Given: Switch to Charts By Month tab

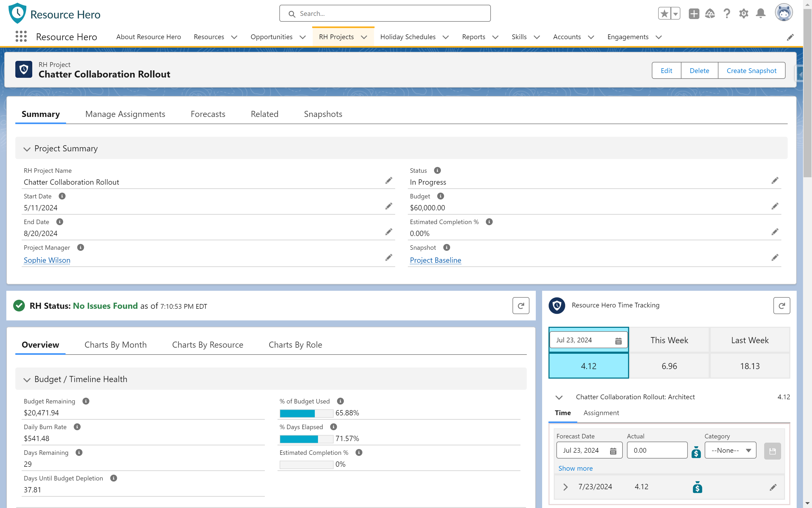Looking at the screenshot, I should click(x=116, y=345).
